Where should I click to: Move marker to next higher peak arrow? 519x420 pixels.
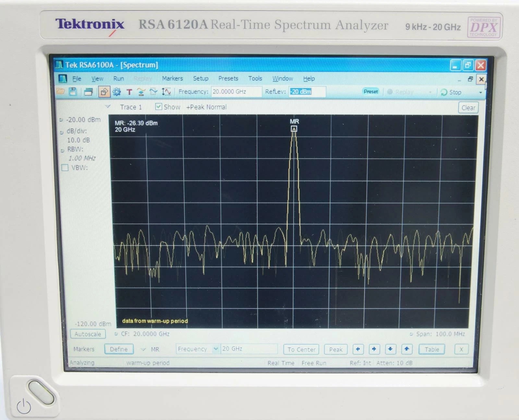(406, 349)
